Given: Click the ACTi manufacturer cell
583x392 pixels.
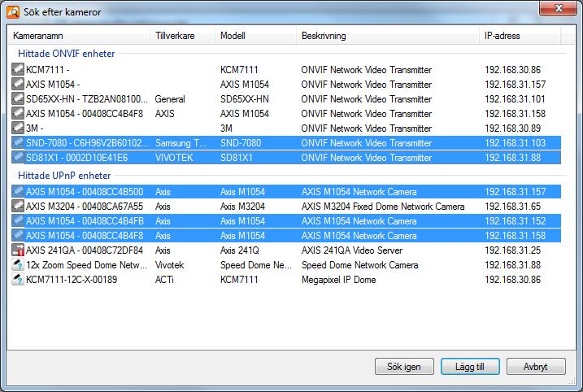Looking at the screenshot, I should pos(164,280).
